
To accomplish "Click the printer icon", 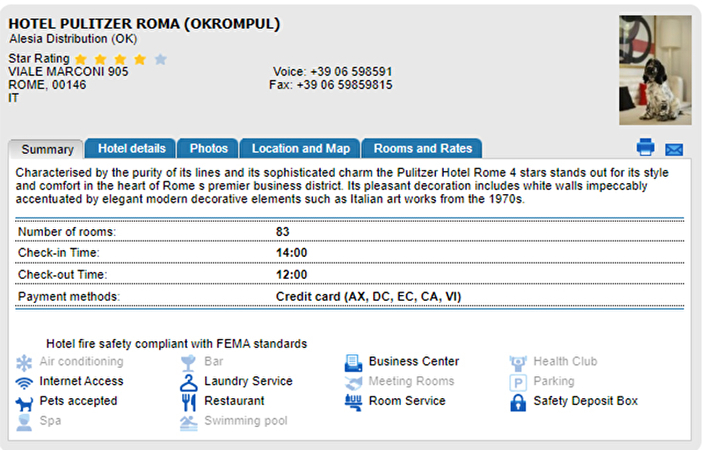I will 645,147.
